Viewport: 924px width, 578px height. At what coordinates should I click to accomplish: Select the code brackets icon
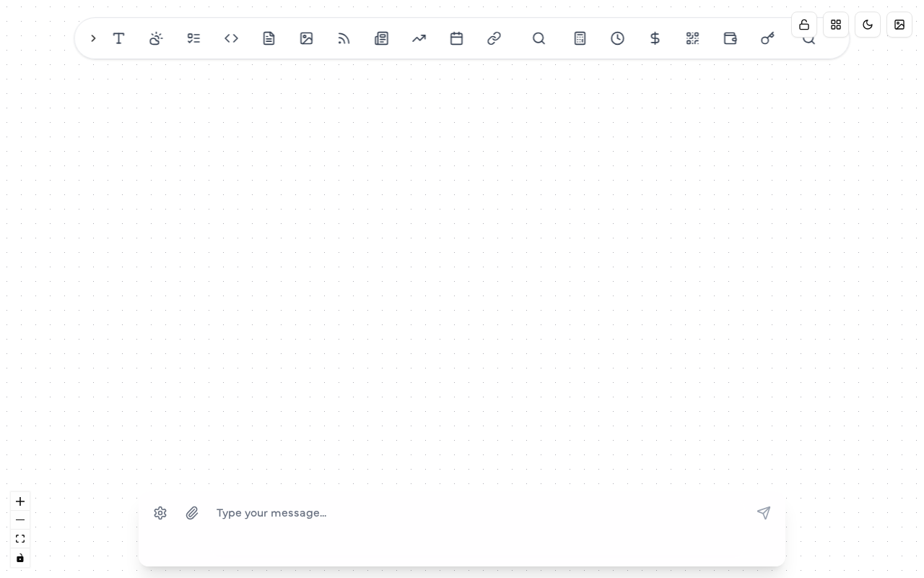tap(231, 38)
